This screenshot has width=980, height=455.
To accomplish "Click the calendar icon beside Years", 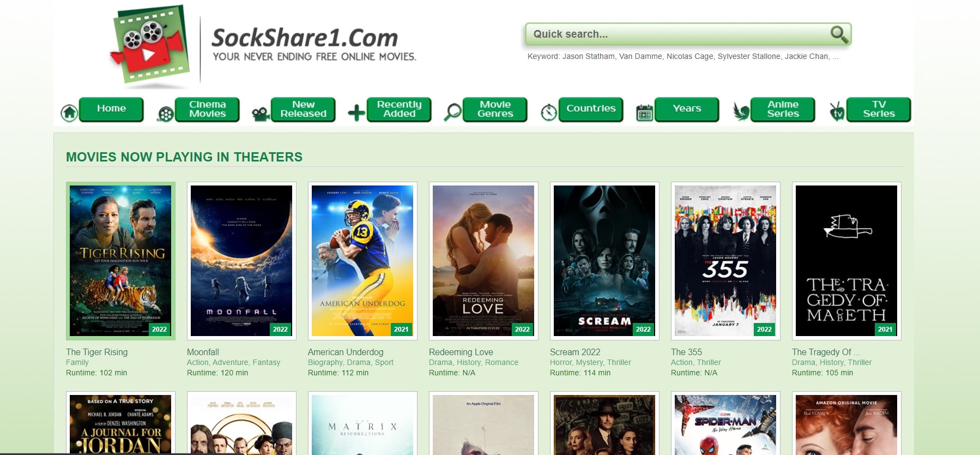I will click(x=645, y=113).
